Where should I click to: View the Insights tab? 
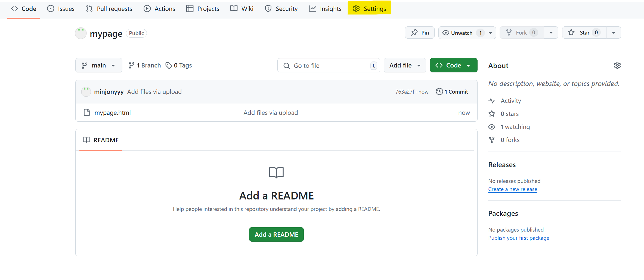tap(325, 9)
